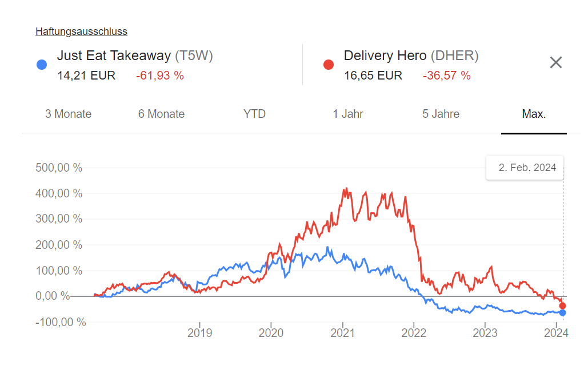Image resolution: width=588 pixels, height=365 pixels.
Task: Show the 1 Jahr chart range
Action: pos(348,114)
